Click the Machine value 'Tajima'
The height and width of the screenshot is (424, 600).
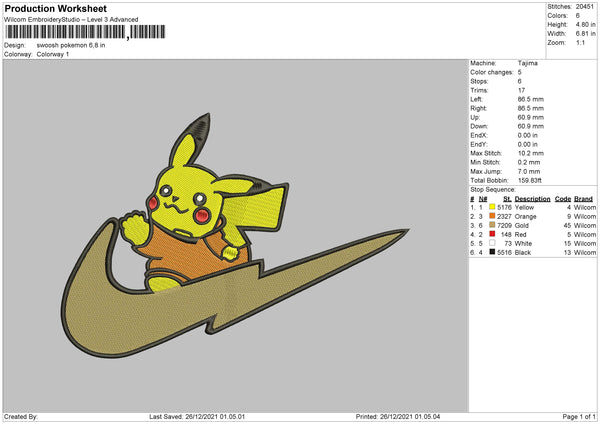pos(528,63)
